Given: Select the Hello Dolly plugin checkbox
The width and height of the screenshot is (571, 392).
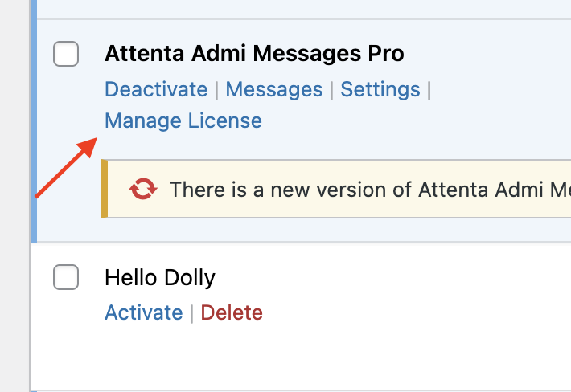Looking at the screenshot, I should click(66, 277).
